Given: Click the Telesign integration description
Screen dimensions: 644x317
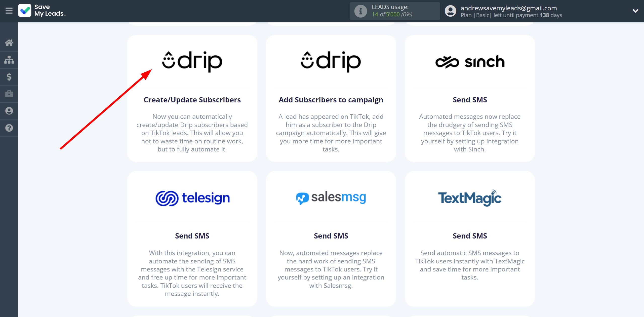Looking at the screenshot, I should 192,273.
